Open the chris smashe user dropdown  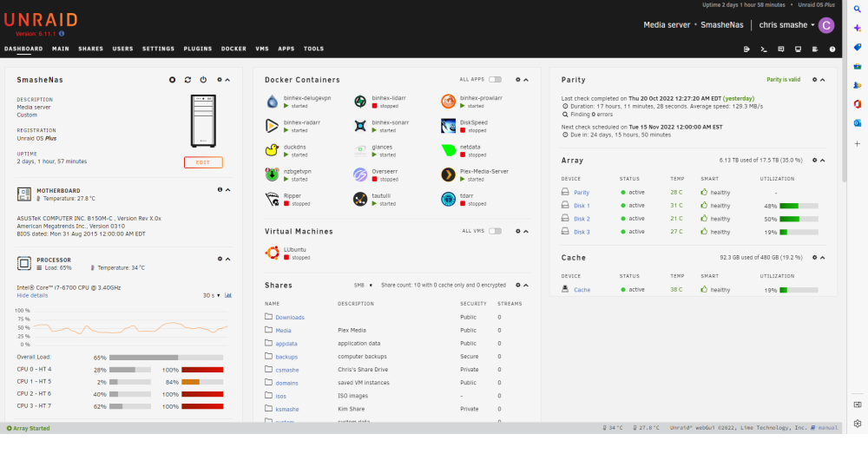pos(786,25)
